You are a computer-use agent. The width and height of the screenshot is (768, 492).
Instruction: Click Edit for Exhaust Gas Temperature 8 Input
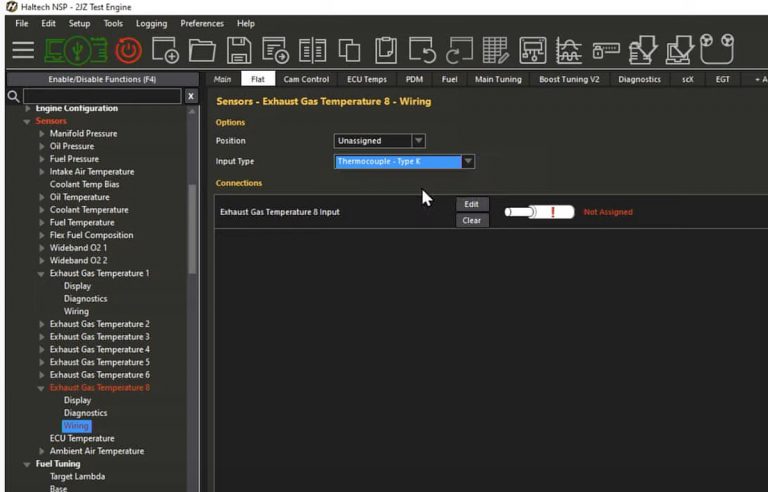(472, 204)
